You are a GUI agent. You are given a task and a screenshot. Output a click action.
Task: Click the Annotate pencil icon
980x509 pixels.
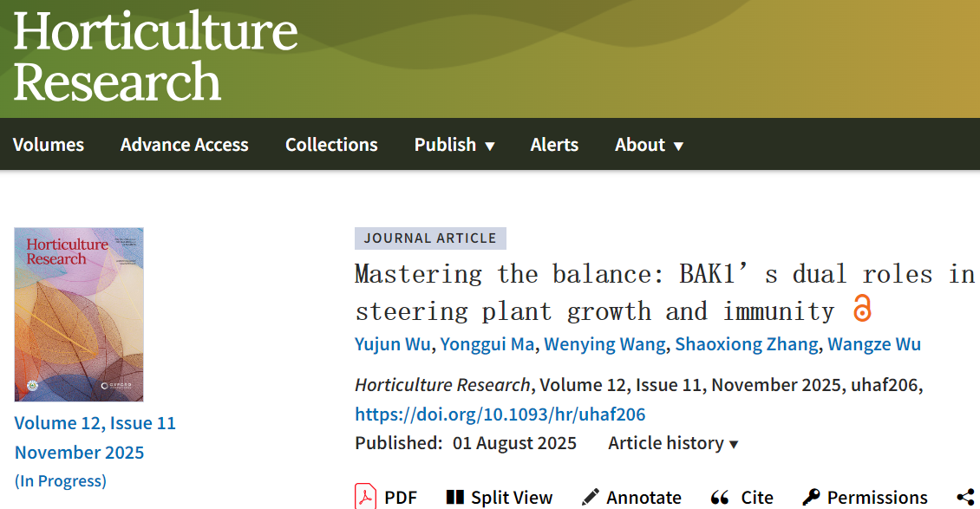591,497
